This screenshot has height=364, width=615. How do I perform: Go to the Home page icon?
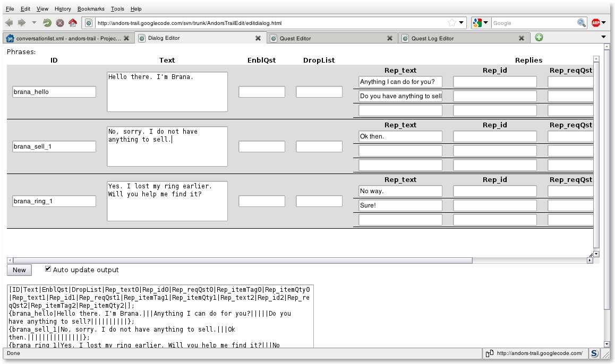(x=73, y=23)
